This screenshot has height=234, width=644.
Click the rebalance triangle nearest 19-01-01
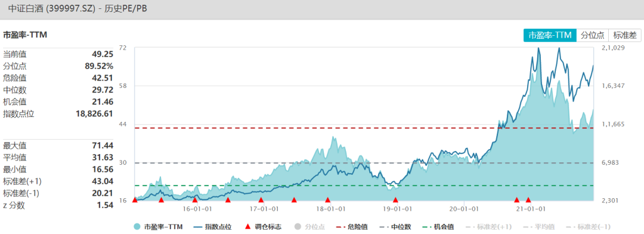click(395, 200)
